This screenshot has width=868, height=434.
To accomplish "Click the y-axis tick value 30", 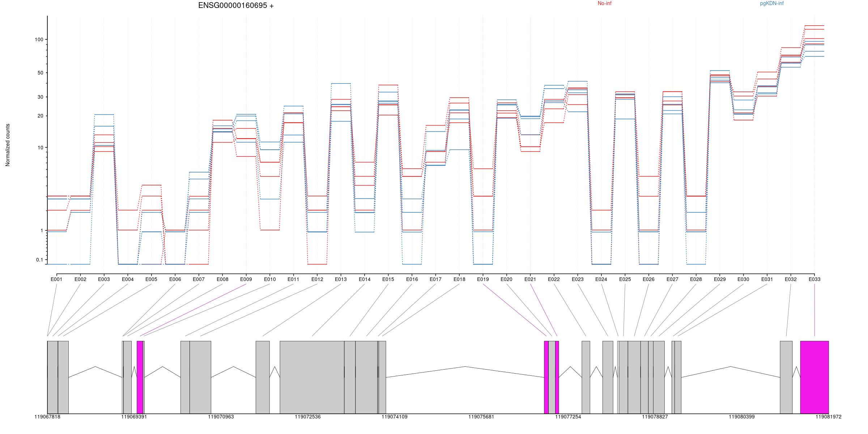I will click(40, 97).
